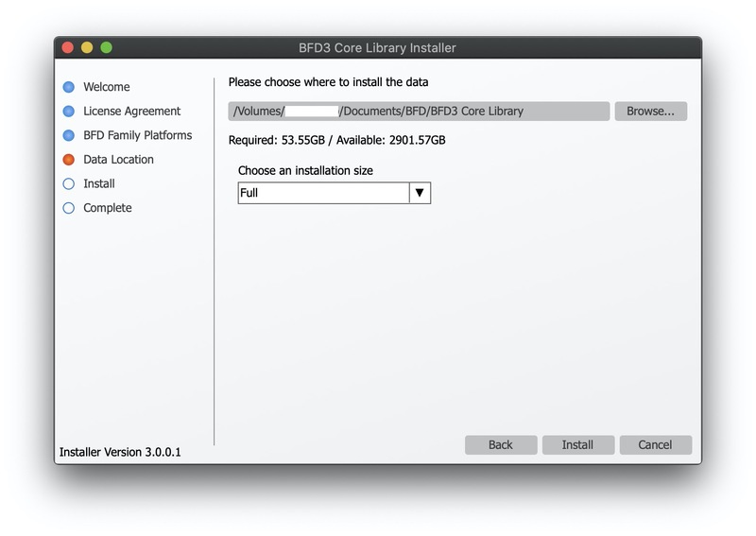This screenshot has height=536, width=756.
Task: Go back to the previous installer step
Action: [501, 445]
